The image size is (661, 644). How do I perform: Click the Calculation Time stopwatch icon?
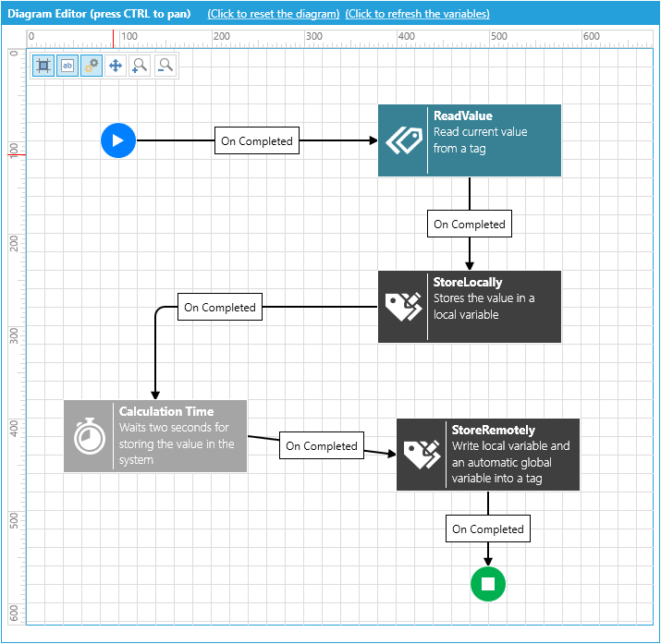click(x=90, y=436)
